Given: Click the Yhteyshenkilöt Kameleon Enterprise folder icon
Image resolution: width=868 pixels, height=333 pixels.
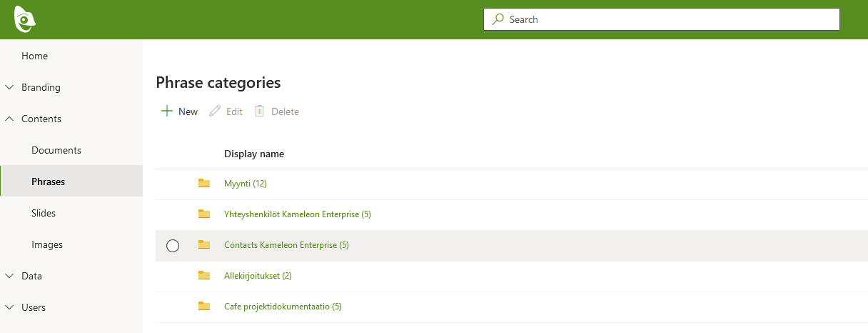Looking at the screenshot, I should 204,214.
